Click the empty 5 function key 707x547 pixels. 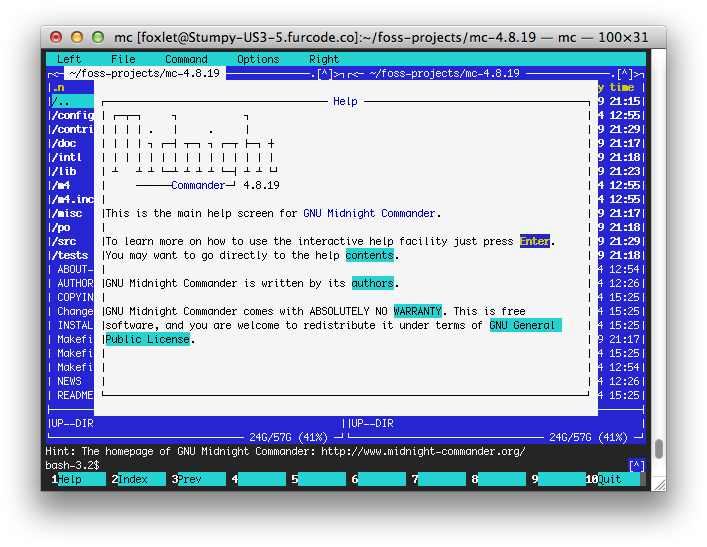(x=321, y=479)
